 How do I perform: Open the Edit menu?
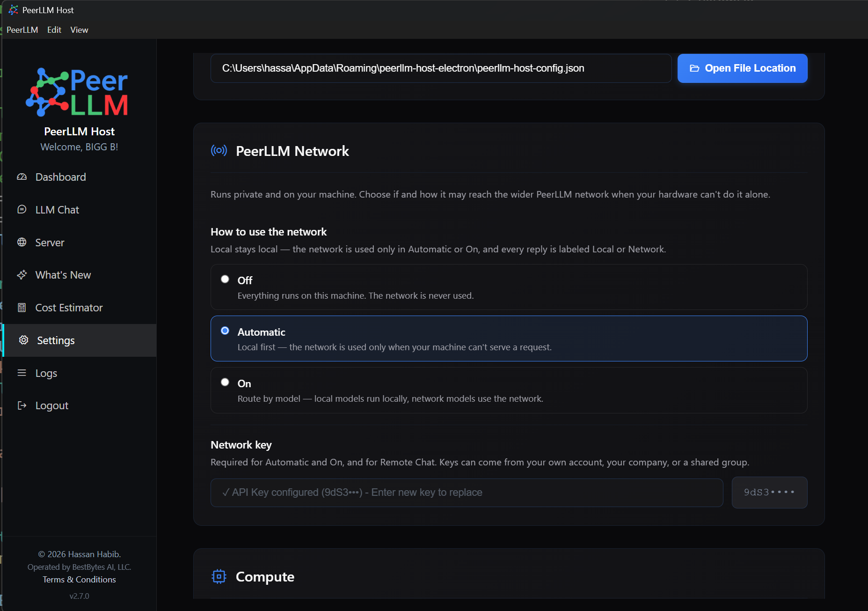[54, 29]
